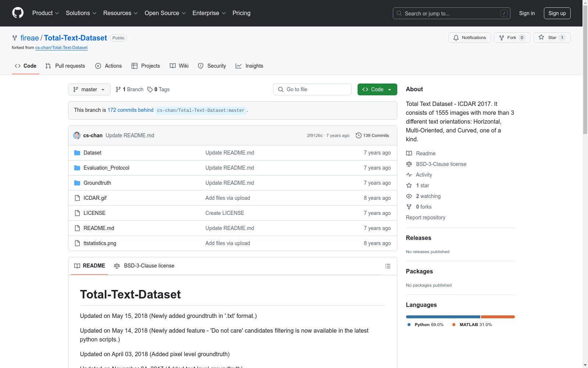This screenshot has width=588, height=368.
Task: Switch to the Insights tab
Action: [249, 66]
